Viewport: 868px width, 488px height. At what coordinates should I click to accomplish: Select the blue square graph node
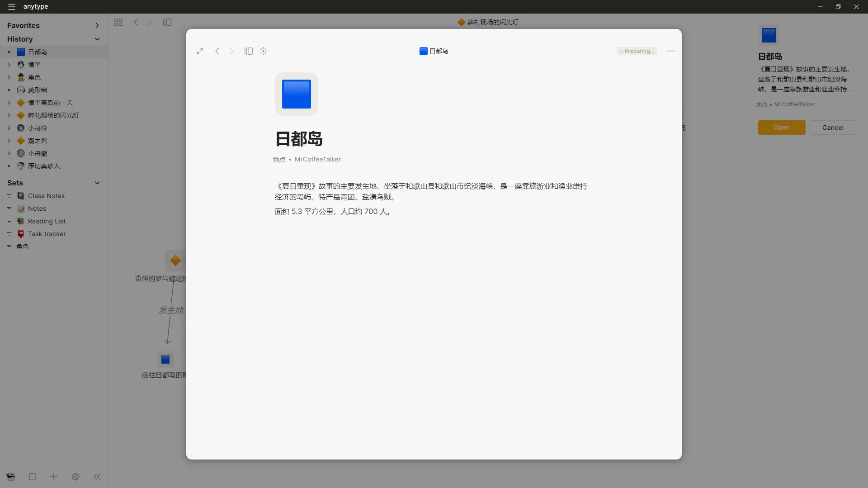pyautogui.click(x=165, y=360)
